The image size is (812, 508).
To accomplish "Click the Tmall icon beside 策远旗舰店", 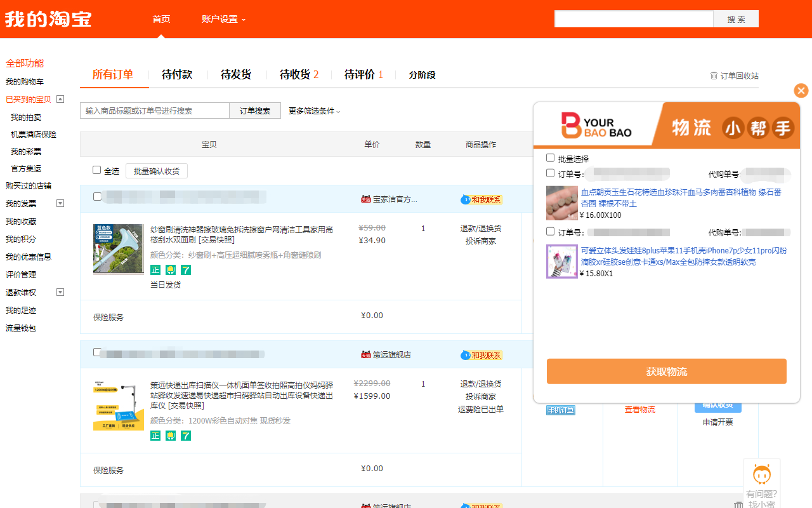I will coord(365,355).
